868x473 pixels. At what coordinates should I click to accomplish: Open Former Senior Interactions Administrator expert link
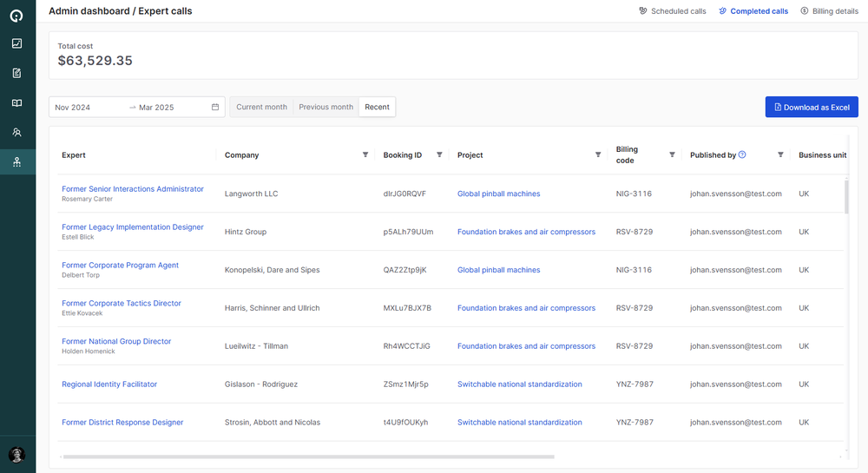coord(133,189)
